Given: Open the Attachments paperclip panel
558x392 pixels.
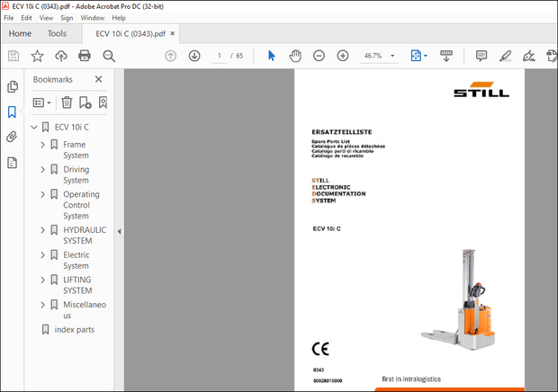Looking at the screenshot, I should pyautogui.click(x=12, y=137).
